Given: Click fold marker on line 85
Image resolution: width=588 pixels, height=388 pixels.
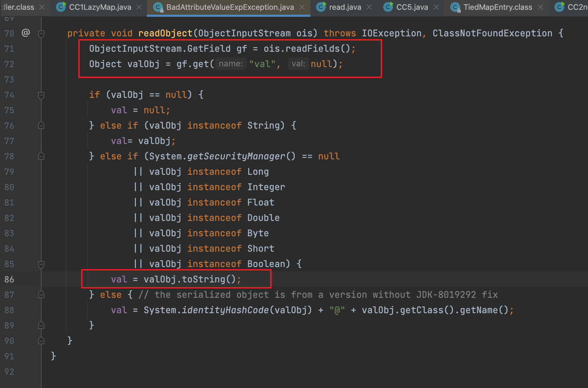Looking at the screenshot, I should coord(41,264).
